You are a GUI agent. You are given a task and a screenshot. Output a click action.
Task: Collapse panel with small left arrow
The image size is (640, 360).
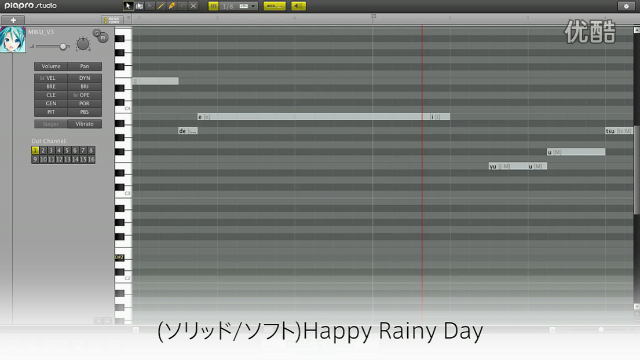(128, 18)
